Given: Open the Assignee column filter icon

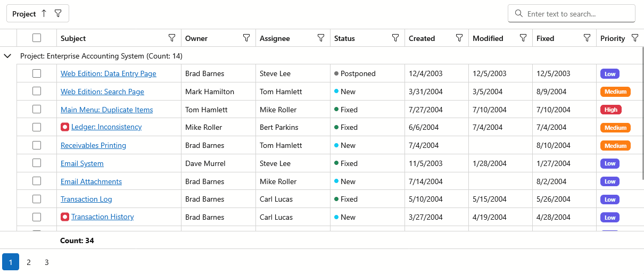Looking at the screenshot, I should click(321, 38).
